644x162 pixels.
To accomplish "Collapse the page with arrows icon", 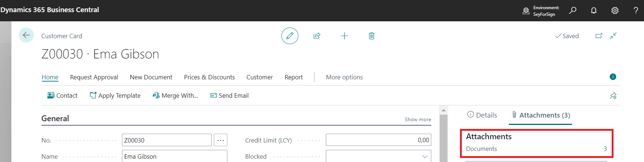I will (x=613, y=36).
